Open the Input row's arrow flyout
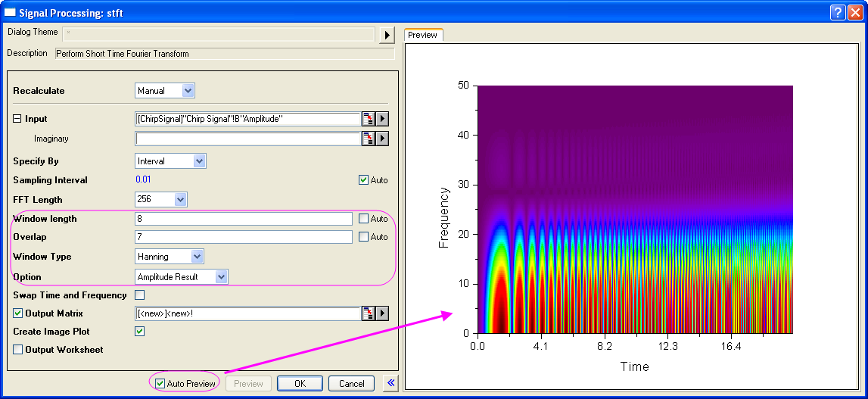The image size is (868, 399). 382,119
